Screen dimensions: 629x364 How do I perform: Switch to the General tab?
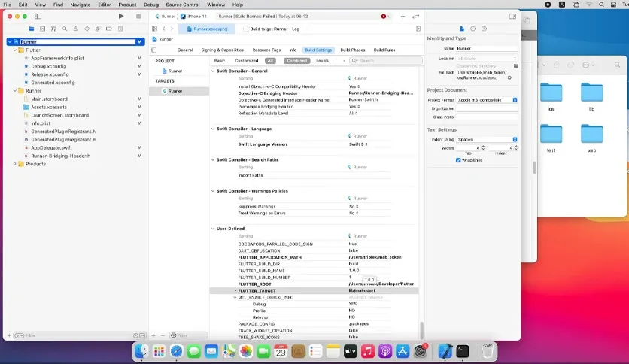click(x=185, y=50)
